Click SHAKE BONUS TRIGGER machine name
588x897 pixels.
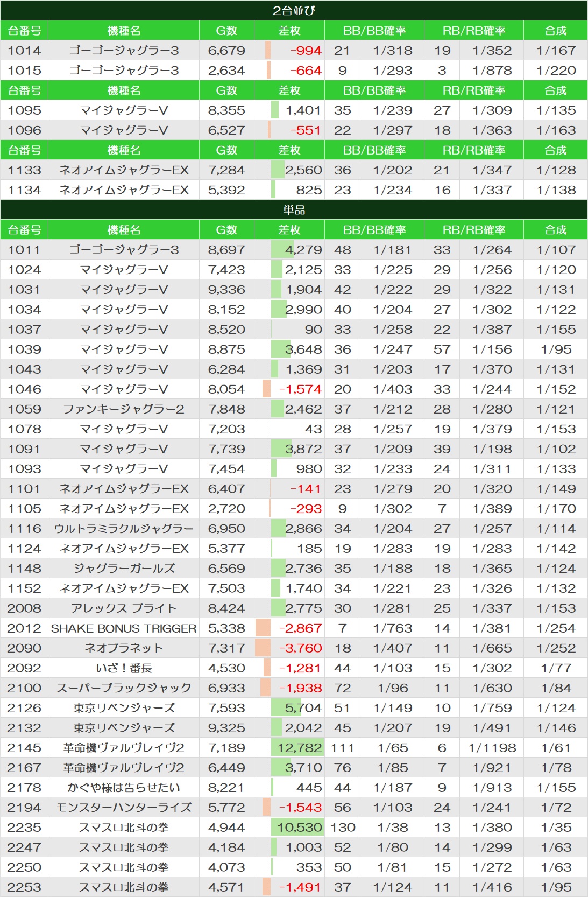click(x=124, y=628)
